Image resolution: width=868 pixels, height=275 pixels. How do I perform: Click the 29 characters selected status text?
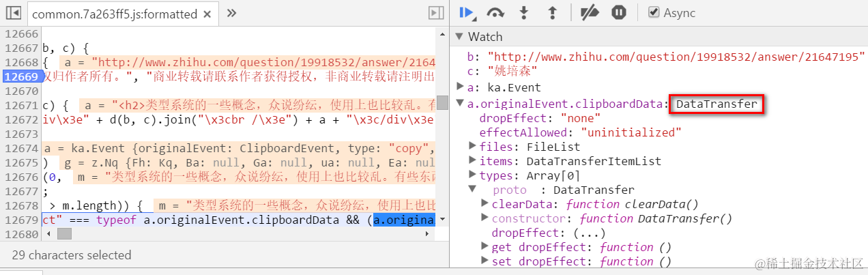(72, 255)
